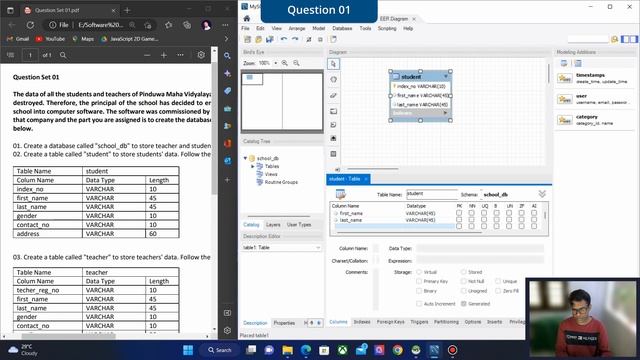The width and height of the screenshot is (640, 360).
Task: Tick PK checkbox in first_name row
Action: coord(459,213)
